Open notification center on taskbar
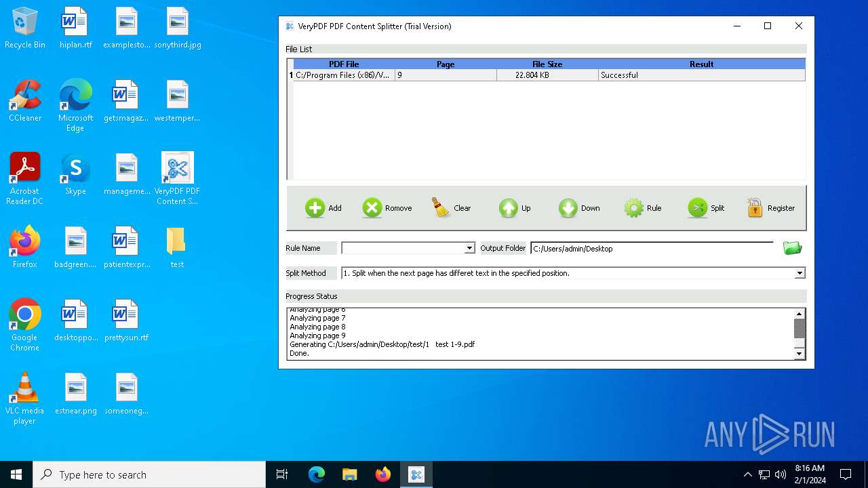Screen dimensions: 868x488 point(846,474)
